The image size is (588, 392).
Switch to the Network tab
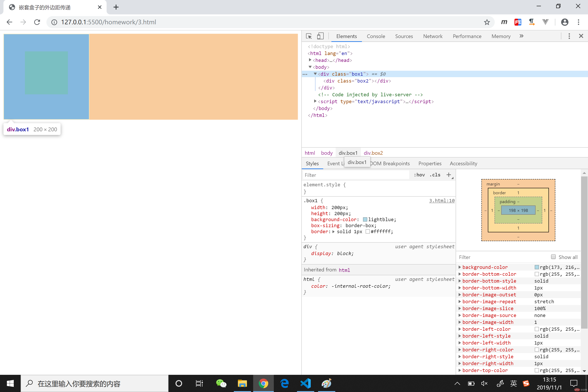coord(433,36)
